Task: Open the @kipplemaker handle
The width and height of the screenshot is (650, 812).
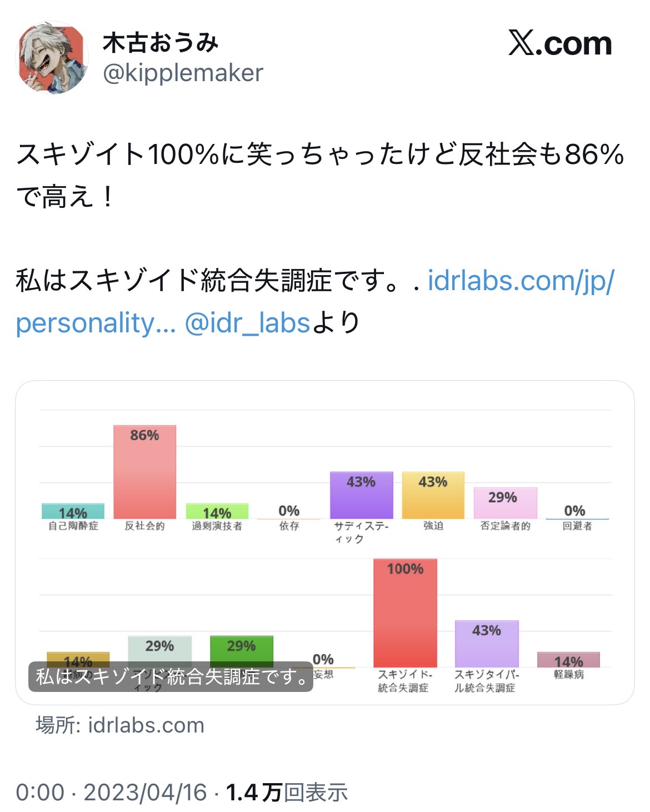Action: click(183, 73)
